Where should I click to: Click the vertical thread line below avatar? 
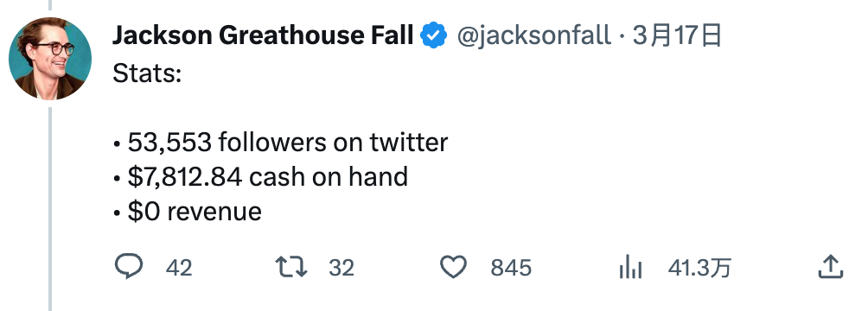[50, 208]
